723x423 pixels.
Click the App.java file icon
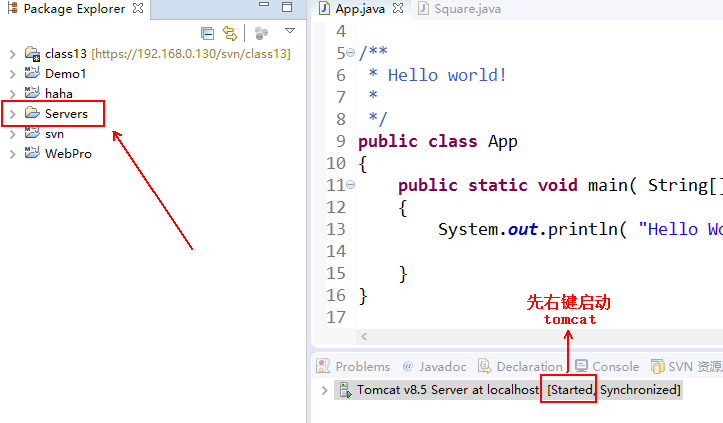[x=325, y=8]
